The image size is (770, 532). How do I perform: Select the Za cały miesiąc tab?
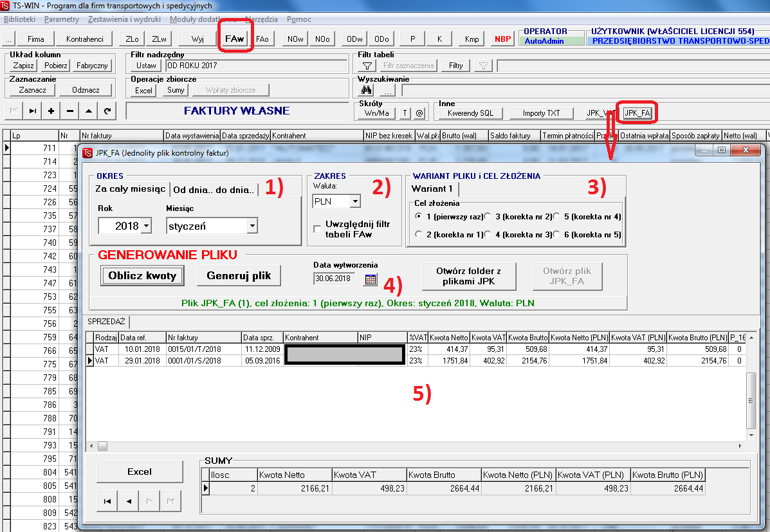click(x=130, y=189)
